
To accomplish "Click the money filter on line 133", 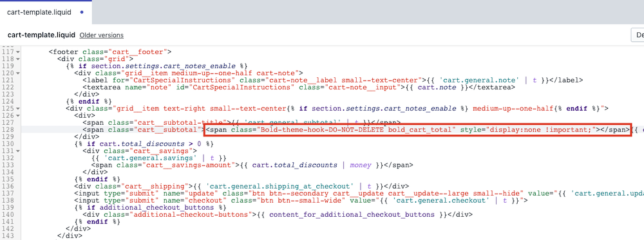I will [x=361, y=165].
